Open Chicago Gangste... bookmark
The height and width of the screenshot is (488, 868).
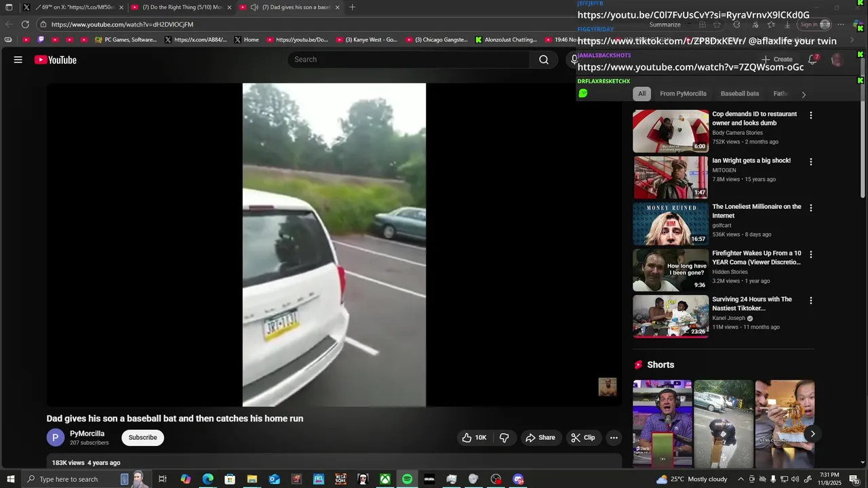tap(437, 40)
